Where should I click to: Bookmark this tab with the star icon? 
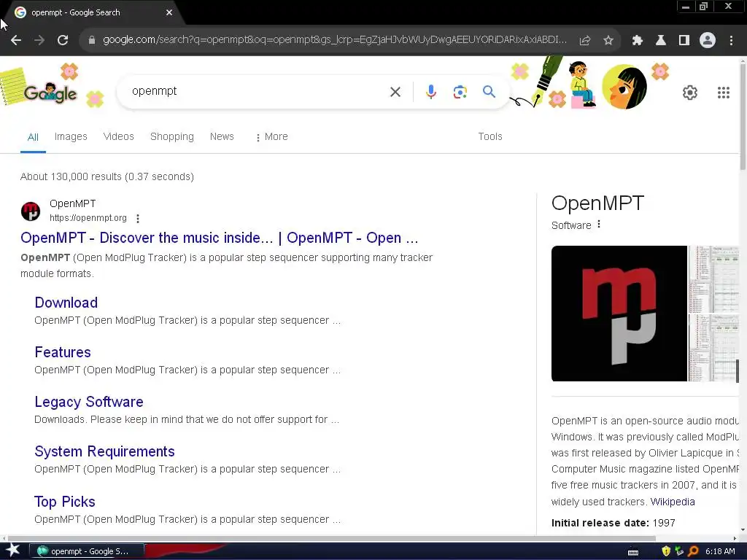coord(608,41)
